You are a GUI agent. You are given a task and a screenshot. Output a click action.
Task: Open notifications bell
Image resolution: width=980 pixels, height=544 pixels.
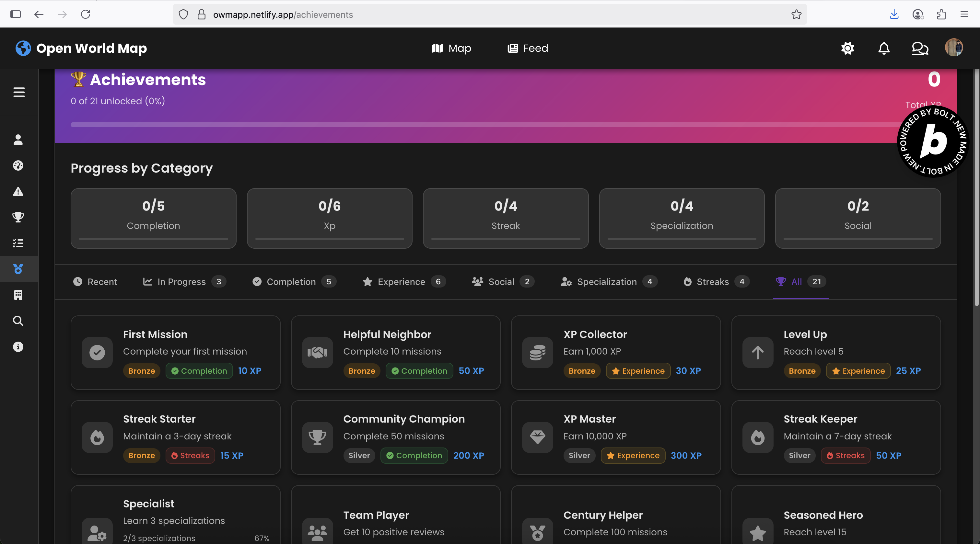[884, 48]
